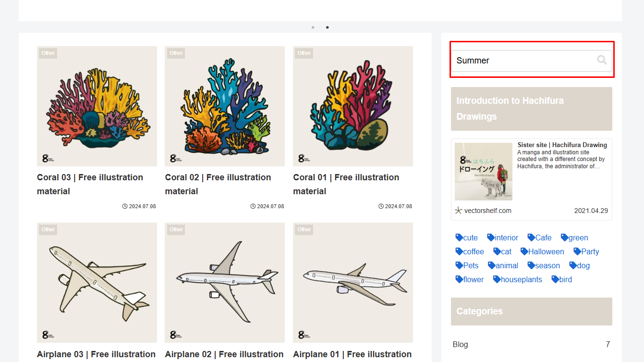The width and height of the screenshot is (644, 362).
Task: Select the bird tag
Action: tap(562, 279)
